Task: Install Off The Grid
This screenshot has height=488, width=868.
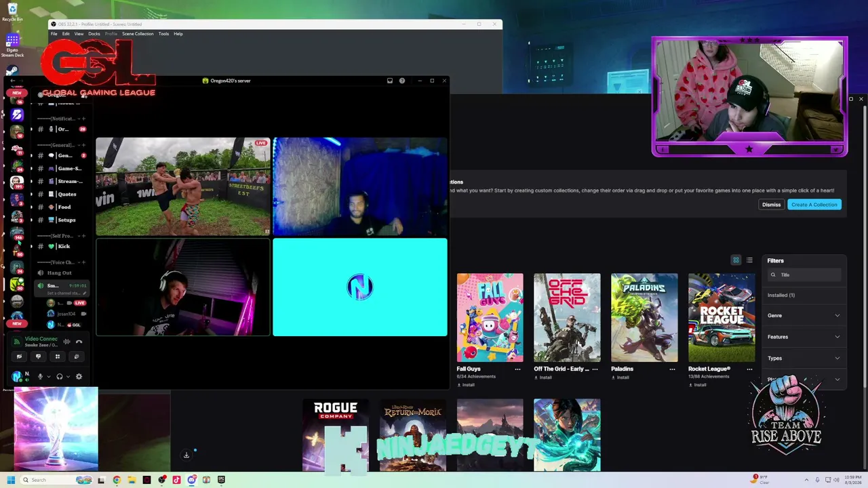Action: (543, 378)
